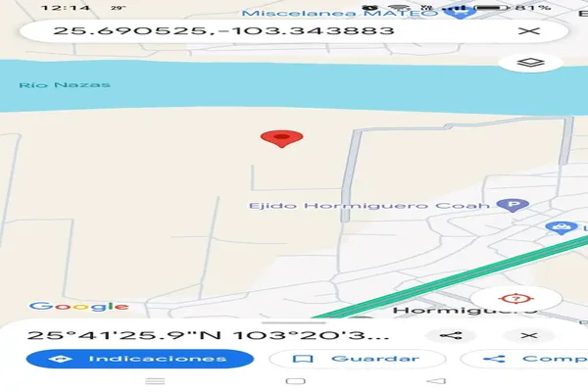Tap the Android back navigation button

(x=436, y=381)
